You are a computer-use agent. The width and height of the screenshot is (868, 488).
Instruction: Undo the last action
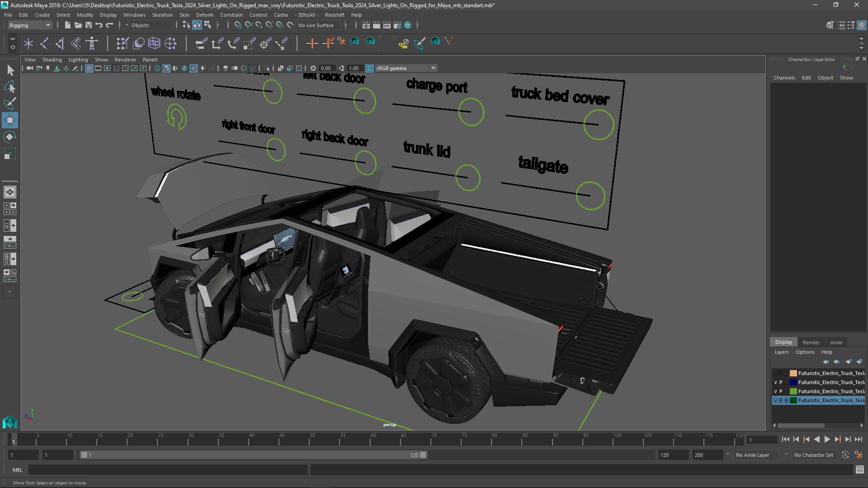point(99,25)
